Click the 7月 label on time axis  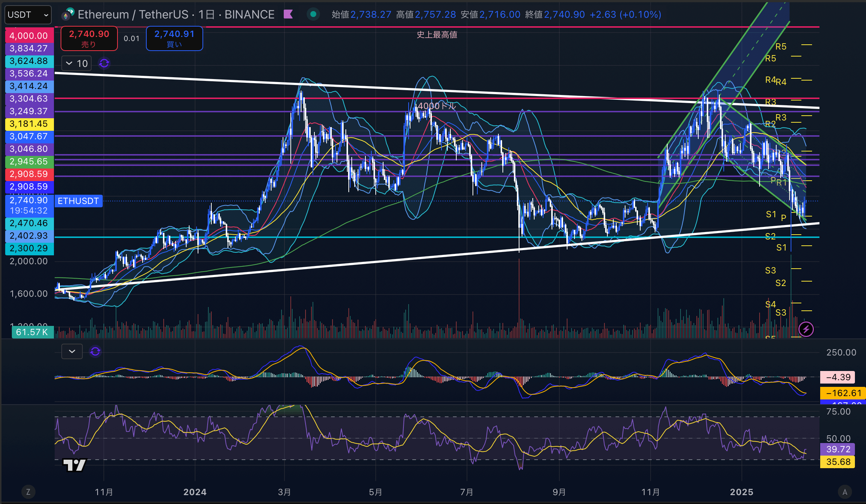pos(467,492)
